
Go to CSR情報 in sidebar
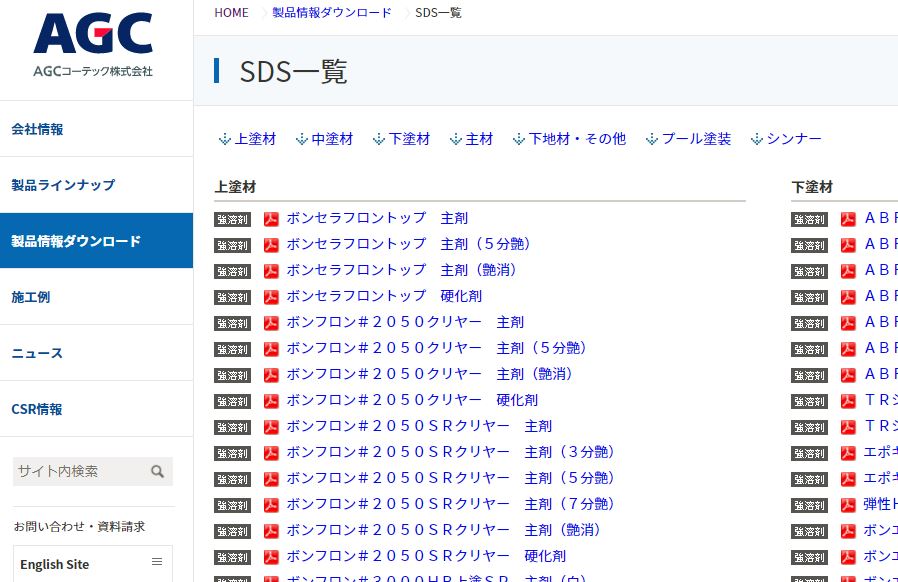[x=37, y=409]
